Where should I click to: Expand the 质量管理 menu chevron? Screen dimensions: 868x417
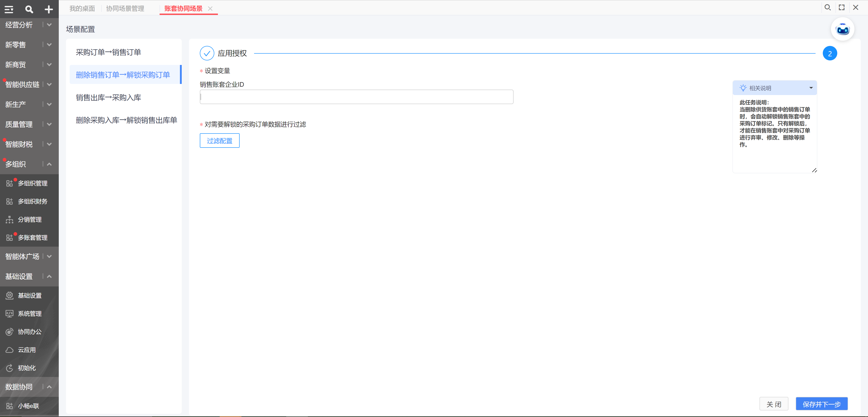click(x=50, y=124)
